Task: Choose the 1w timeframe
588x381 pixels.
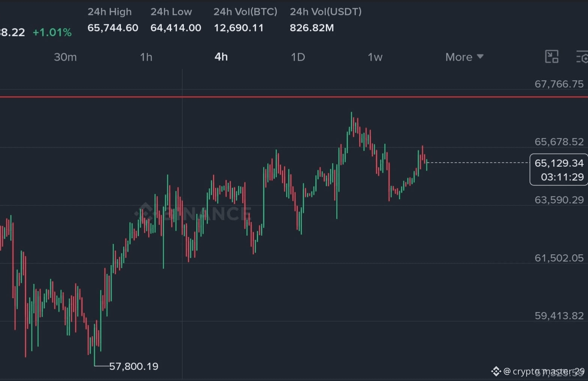Action: click(375, 57)
